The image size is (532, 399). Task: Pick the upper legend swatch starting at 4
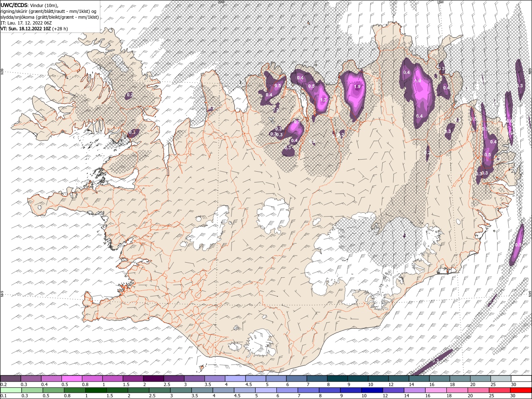click(x=235, y=379)
